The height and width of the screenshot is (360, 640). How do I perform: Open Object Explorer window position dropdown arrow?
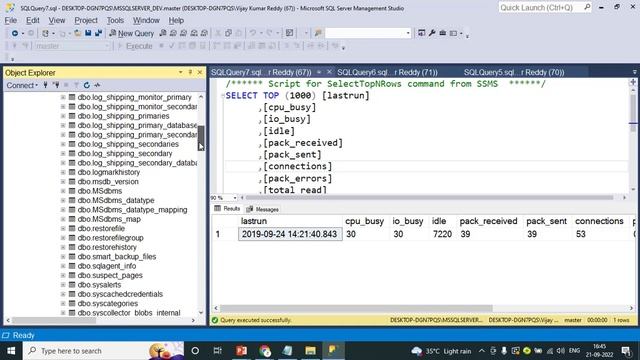180,72
